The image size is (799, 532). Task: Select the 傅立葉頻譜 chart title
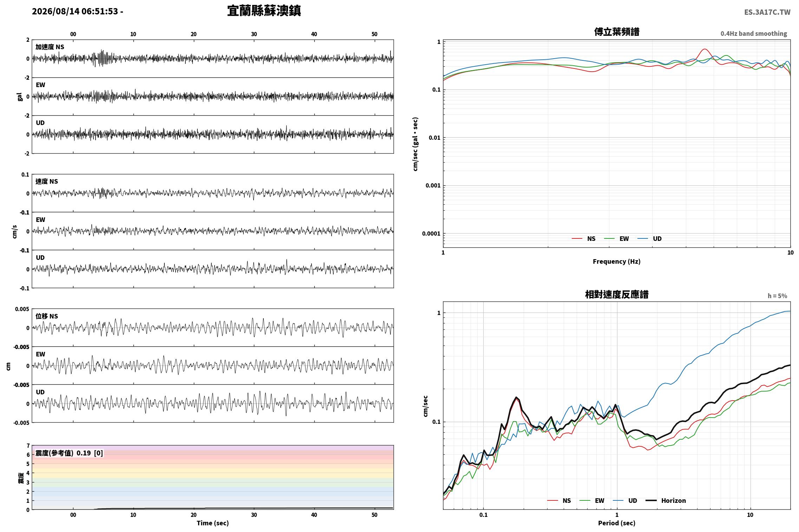pyautogui.click(x=616, y=32)
